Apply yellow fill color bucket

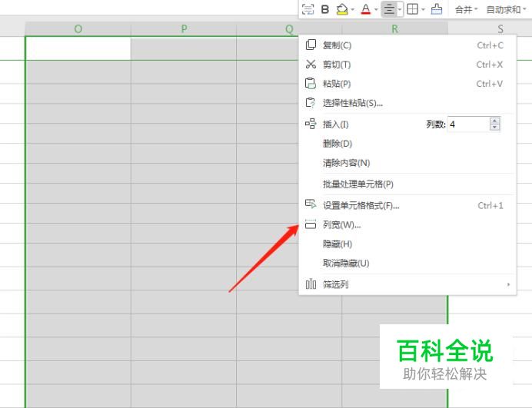coord(342,9)
